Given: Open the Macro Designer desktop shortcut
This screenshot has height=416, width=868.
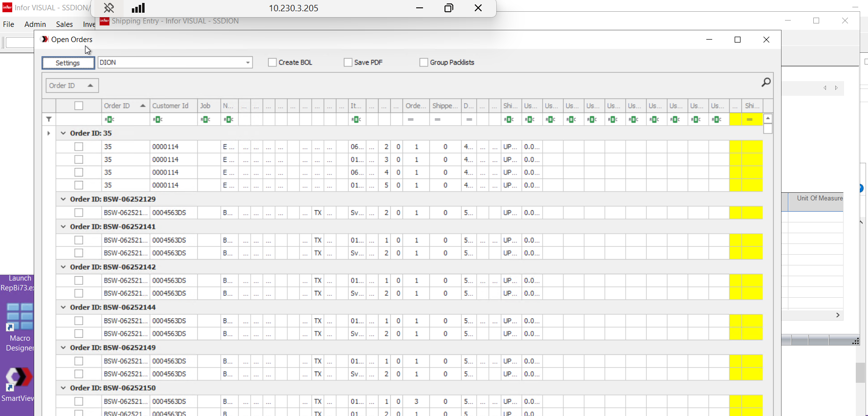Looking at the screenshot, I should 20,327.
